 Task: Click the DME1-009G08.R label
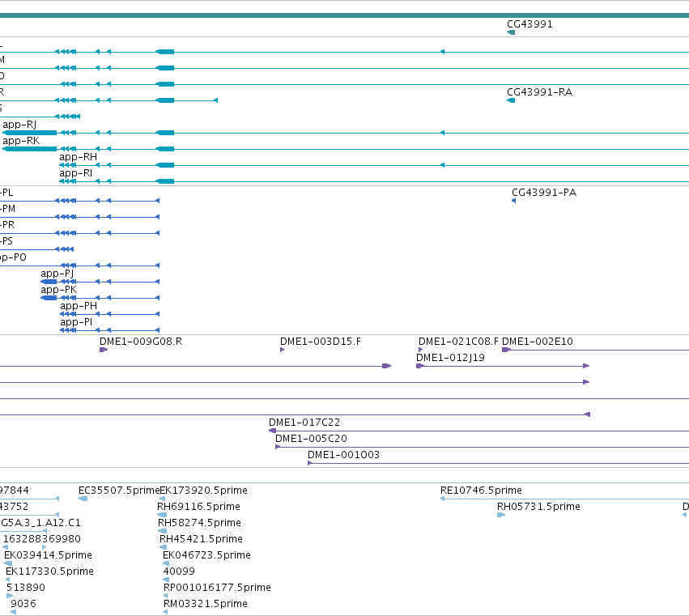pyautogui.click(x=141, y=342)
